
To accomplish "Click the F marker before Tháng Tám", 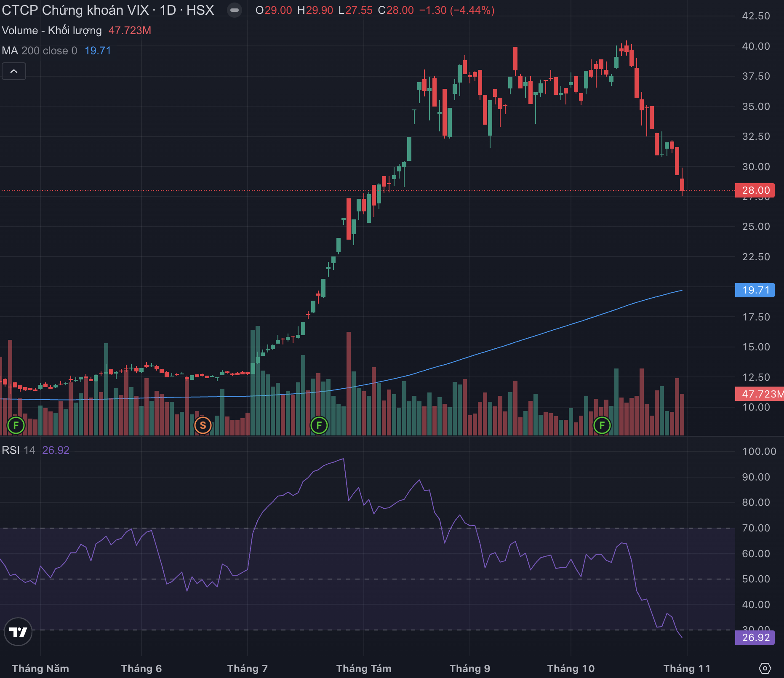I will point(319,425).
